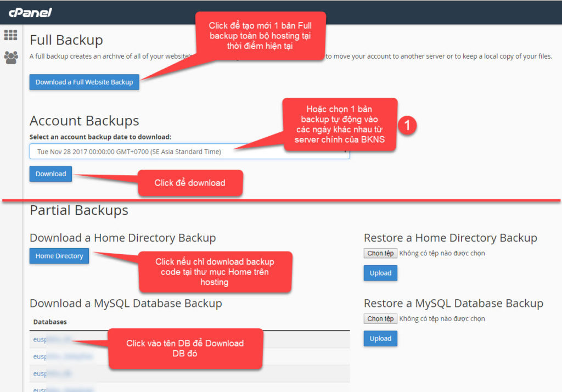This screenshot has height=392, width=562.
Task: Open the User Manager people icon
Action: 10,57
